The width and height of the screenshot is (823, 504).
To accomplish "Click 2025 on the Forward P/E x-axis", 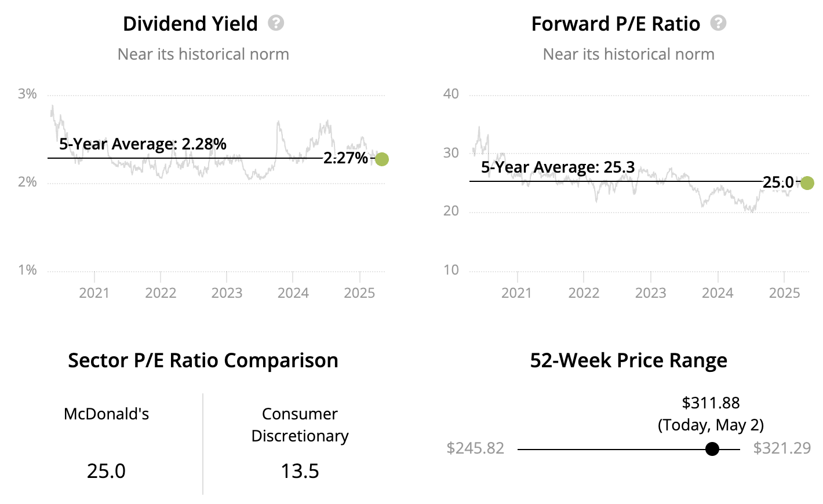I will [784, 293].
